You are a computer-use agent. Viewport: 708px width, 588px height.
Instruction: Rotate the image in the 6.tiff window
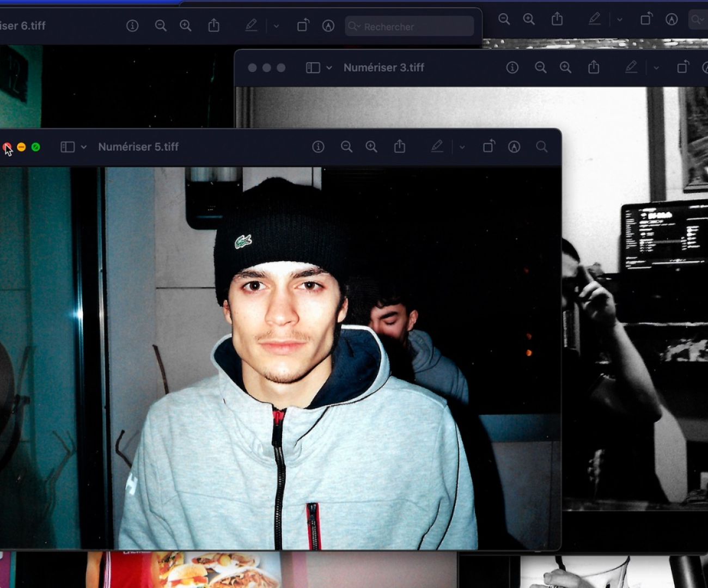coord(303,26)
